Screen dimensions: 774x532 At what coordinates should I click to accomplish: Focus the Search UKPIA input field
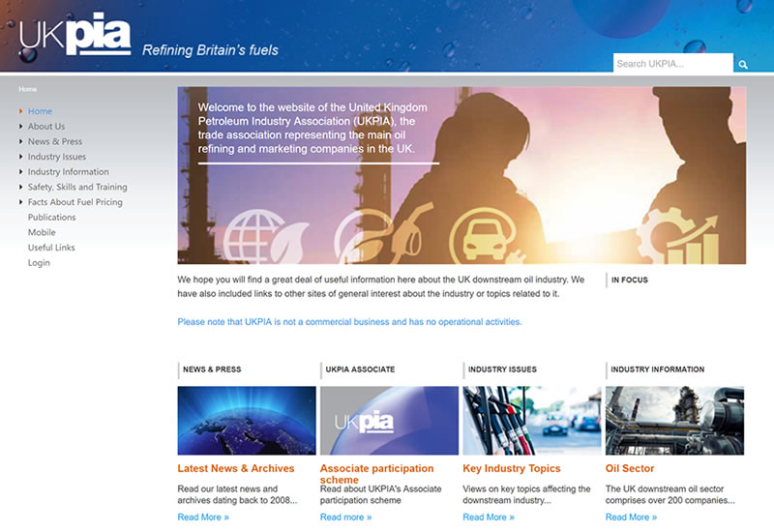click(x=672, y=64)
